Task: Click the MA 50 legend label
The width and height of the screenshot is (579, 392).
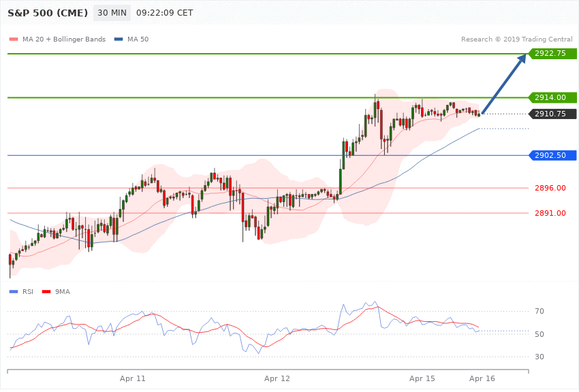Action: pos(138,39)
